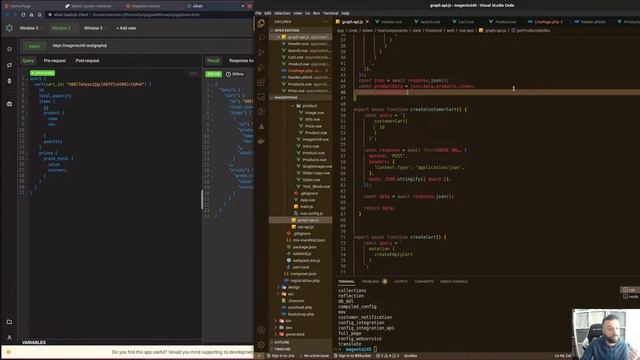
Task: Open VS Code Search activity bar icon
Action: point(261,38)
